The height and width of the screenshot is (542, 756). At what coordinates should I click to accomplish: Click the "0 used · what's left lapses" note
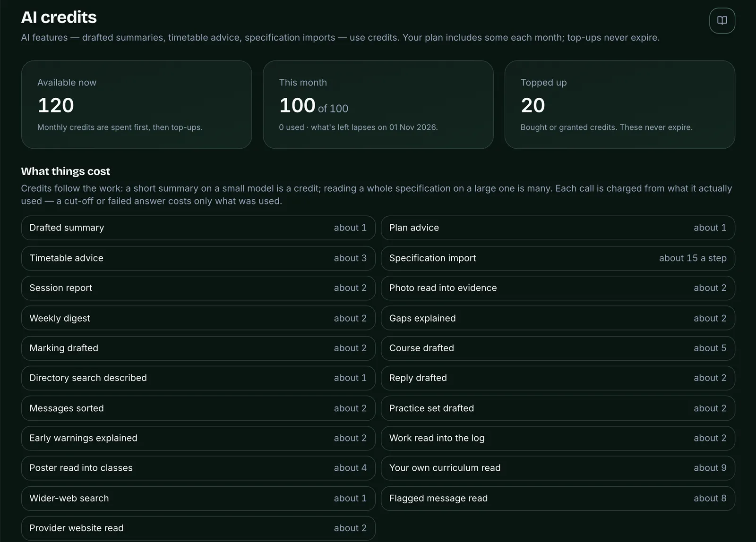click(358, 127)
